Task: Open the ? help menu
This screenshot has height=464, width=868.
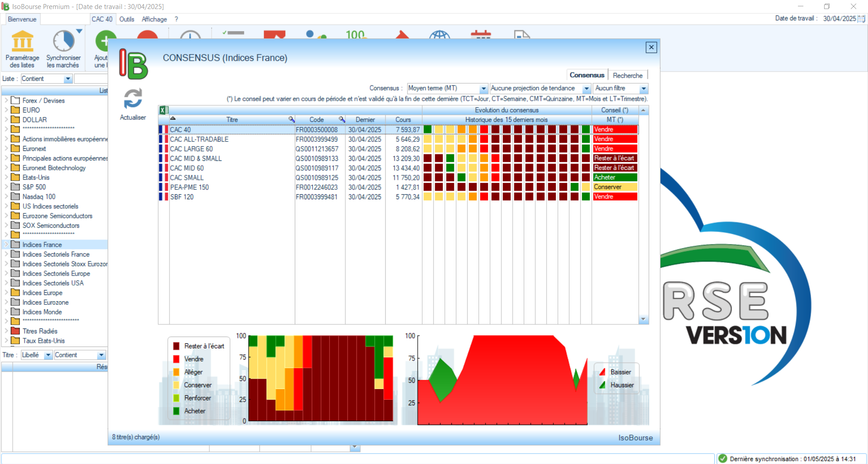Action: click(176, 19)
